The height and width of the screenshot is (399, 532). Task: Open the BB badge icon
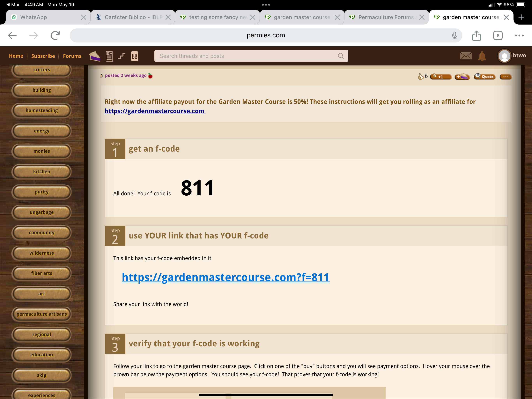coord(134,56)
